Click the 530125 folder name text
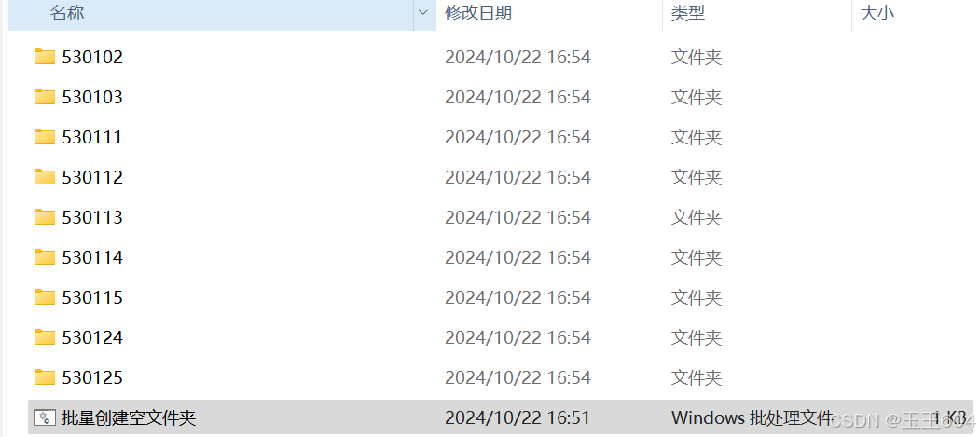Screen dimensions: 980x437 pyautogui.click(x=92, y=377)
